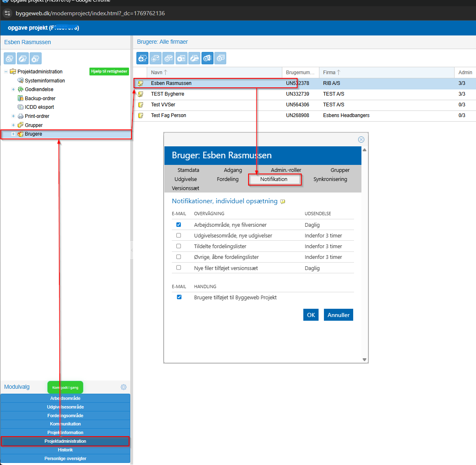Click the gear-with-envelope icon in users toolbar

tap(169, 58)
